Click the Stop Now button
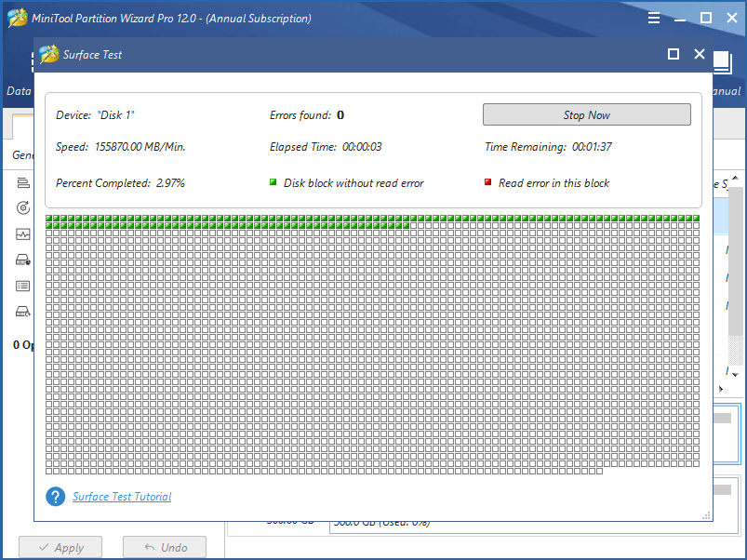 [x=586, y=114]
